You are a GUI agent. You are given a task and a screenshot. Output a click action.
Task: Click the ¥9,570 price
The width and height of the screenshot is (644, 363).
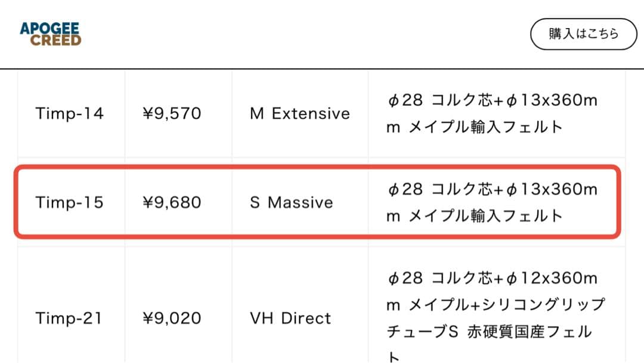(x=172, y=113)
